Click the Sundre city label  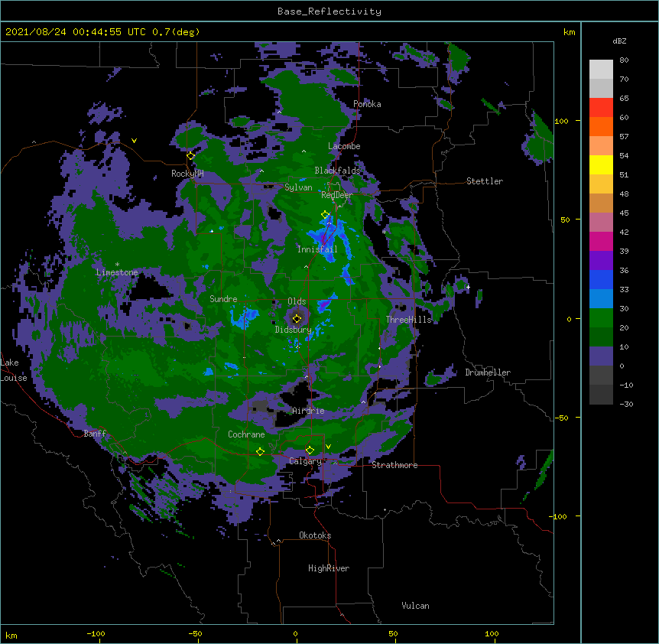(223, 299)
